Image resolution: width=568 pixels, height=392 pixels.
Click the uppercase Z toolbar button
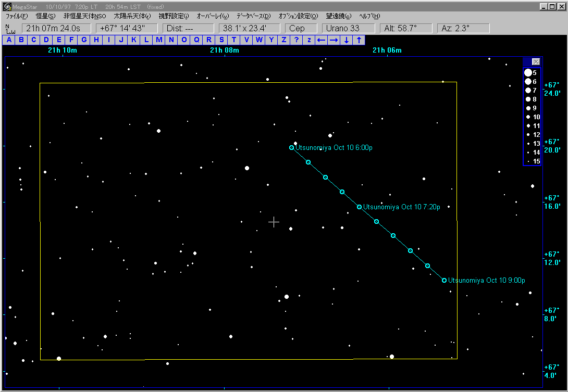[284, 40]
